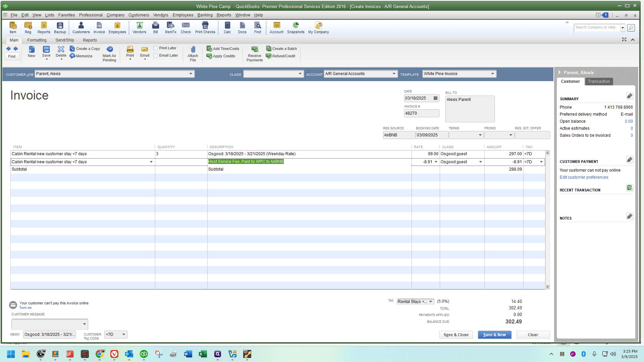
Task: Click Search Company or Help field
Action: pyautogui.click(x=596, y=27)
